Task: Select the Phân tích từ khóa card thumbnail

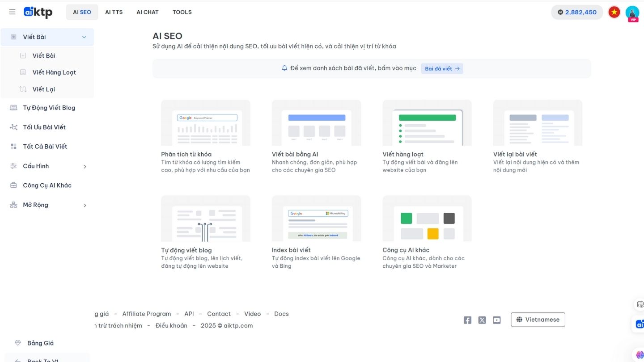Action: tap(205, 123)
